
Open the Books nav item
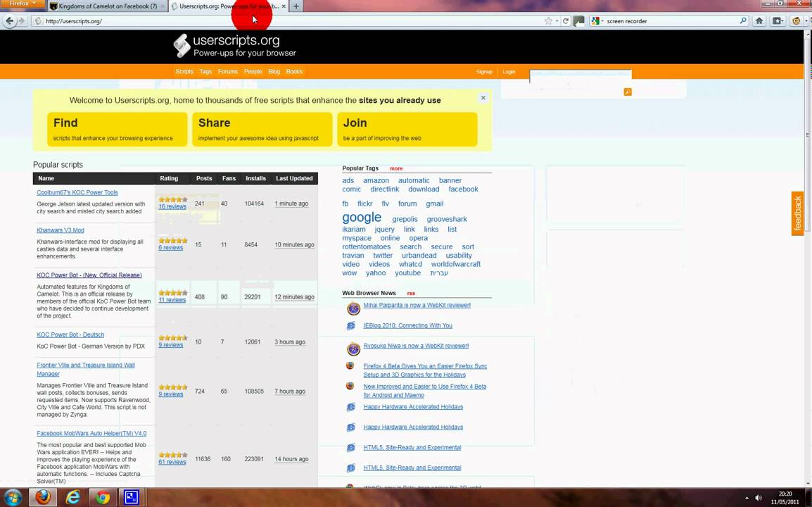click(294, 72)
